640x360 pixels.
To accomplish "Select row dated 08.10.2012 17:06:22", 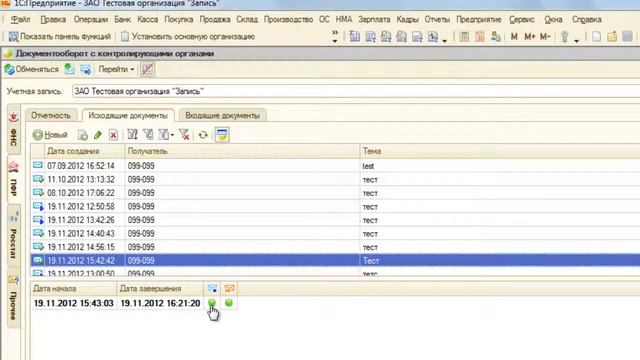I will coord(336,193).
